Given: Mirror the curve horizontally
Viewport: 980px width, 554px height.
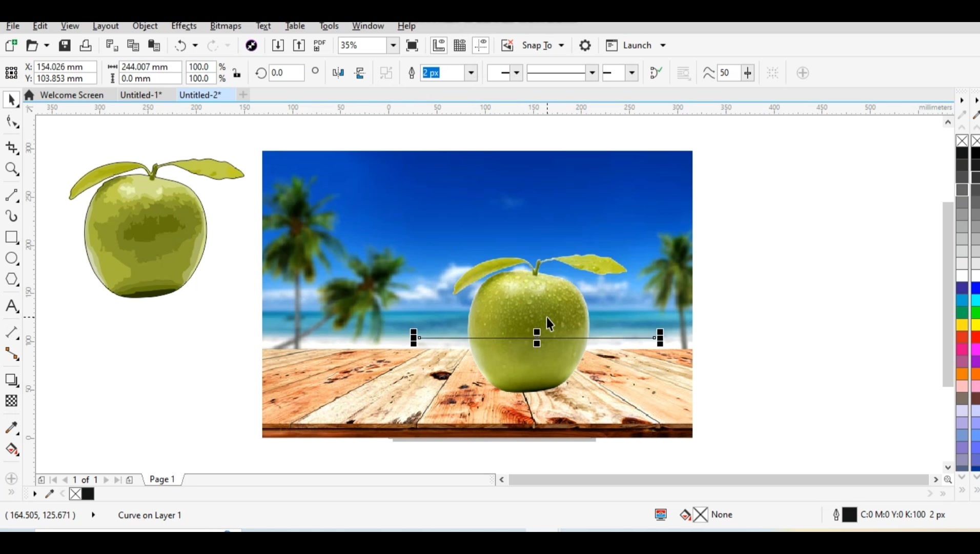Looking at the screenshot, I should [x=338, y=73].
